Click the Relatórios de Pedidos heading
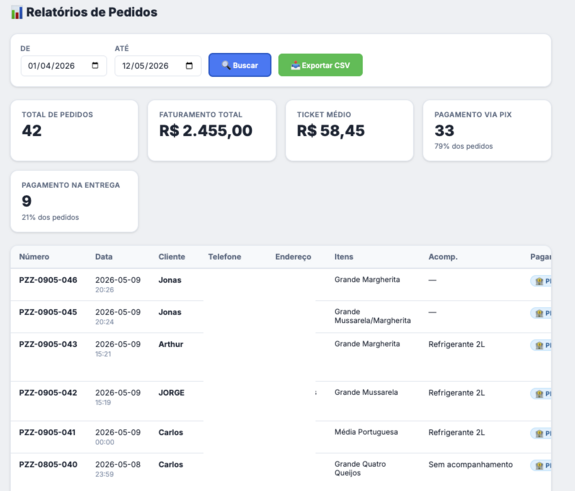 [x=92, y=12]
